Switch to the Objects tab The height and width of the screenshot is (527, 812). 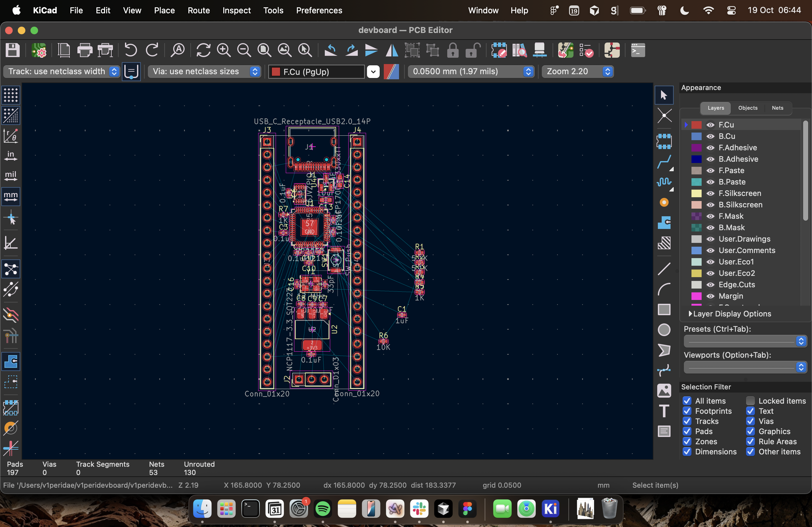coord(748,108)
